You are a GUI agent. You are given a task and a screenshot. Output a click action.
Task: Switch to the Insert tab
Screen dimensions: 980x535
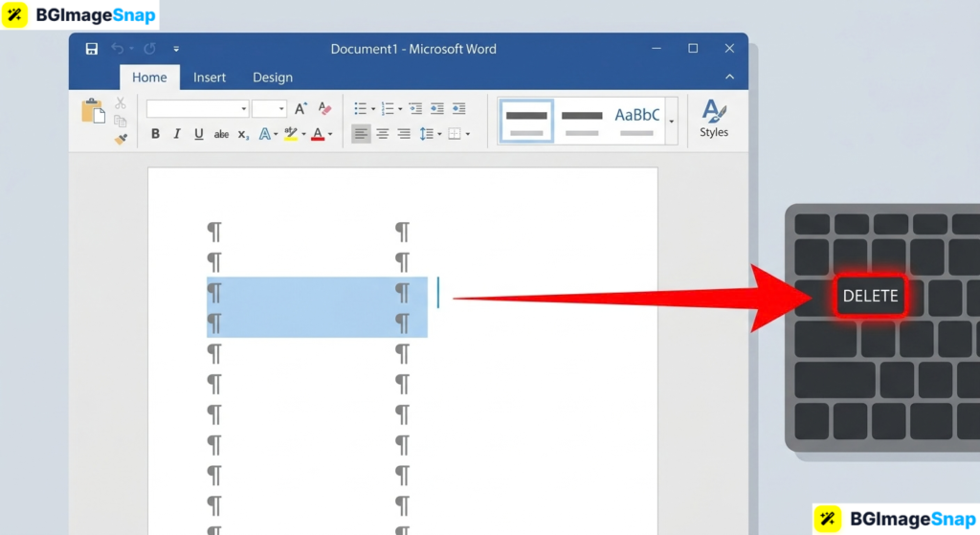(x=210, y=78)
